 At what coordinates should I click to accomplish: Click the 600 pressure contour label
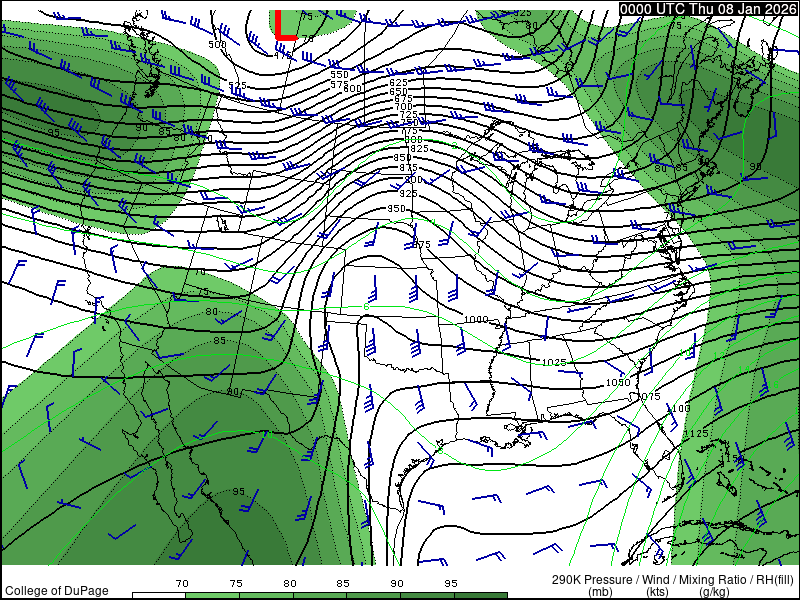[353, 88]
